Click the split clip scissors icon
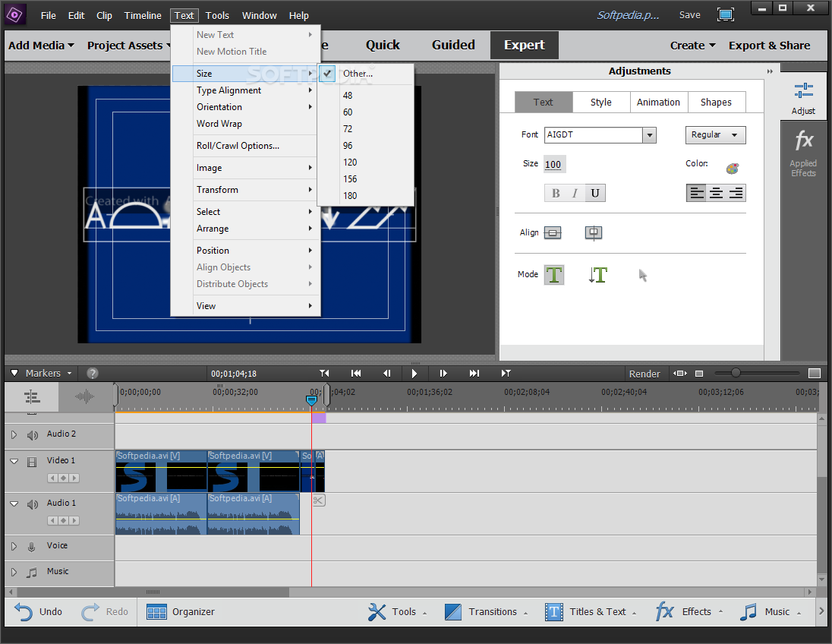The height and width of the screenshot is (644, 832). (318, 500)
